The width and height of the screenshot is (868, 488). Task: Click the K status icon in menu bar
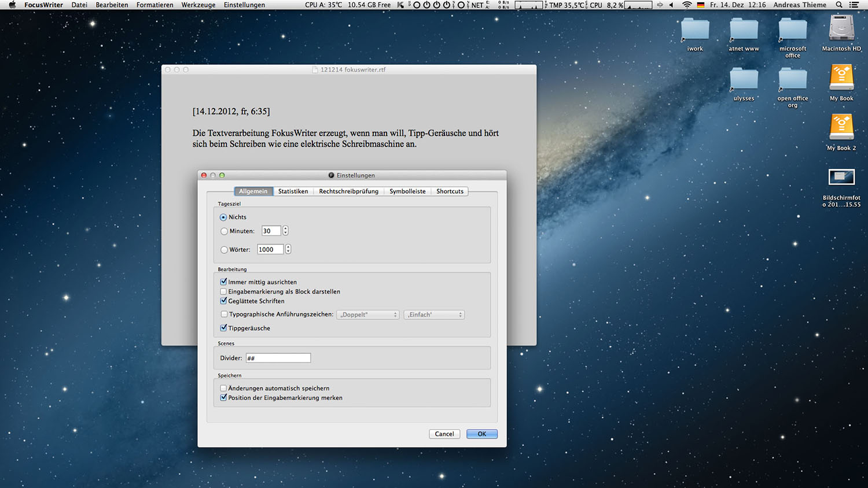pyautogui.click(x=400, y=5)
